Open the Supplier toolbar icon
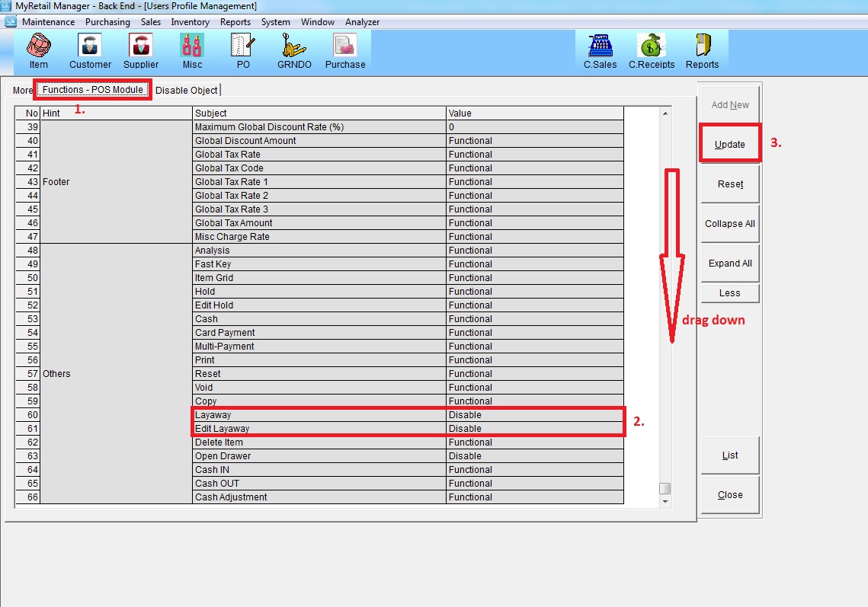 tap(141, 51)
